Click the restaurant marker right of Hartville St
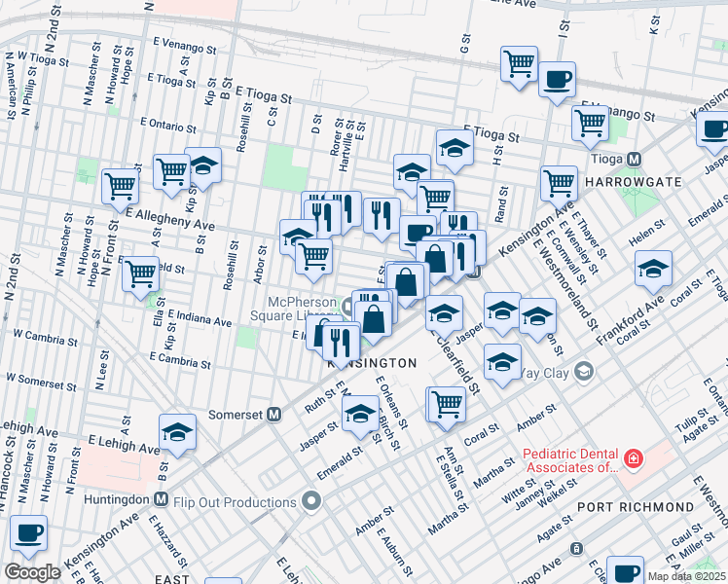This screenshot has height=584, width=728. point(382,220)
